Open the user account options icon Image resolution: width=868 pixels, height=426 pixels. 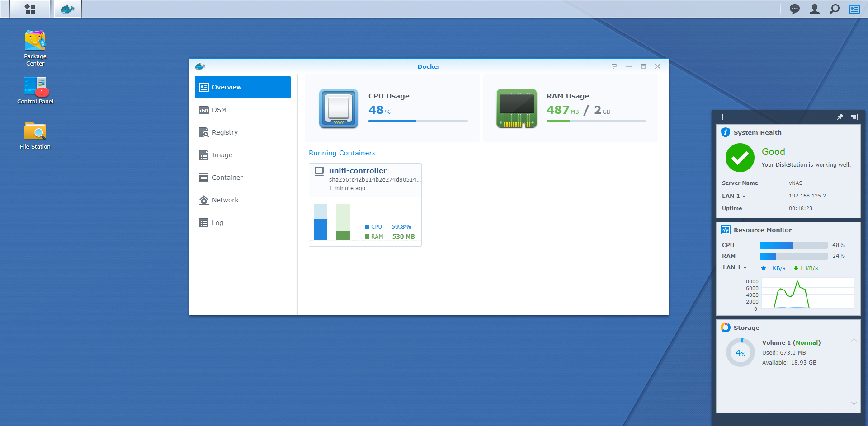click(x=814, y=9)
